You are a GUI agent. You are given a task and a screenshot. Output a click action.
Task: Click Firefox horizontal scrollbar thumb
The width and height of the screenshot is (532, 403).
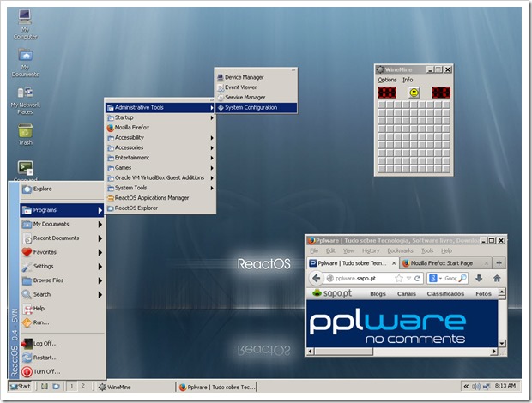point(343,352)
